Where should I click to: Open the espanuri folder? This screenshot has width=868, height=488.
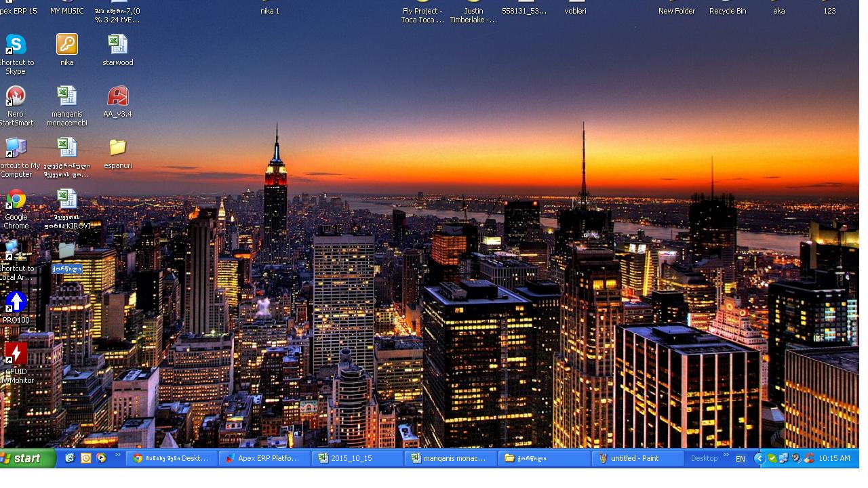pyautogui.click(x=117, y=148)
